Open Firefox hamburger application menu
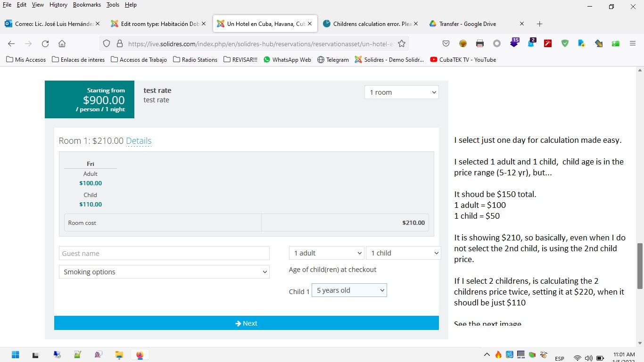 point(633,44)
